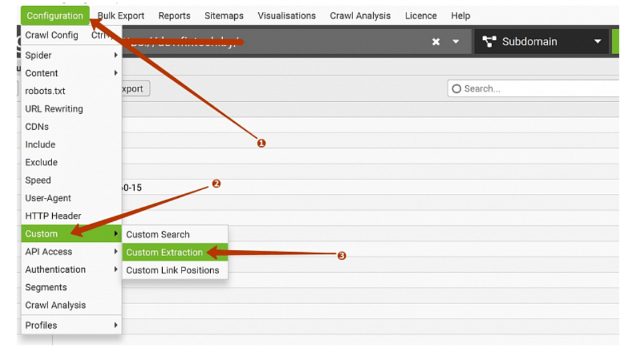Open URL Rewriting settings
Screen dimensions: 644x358
54,109
